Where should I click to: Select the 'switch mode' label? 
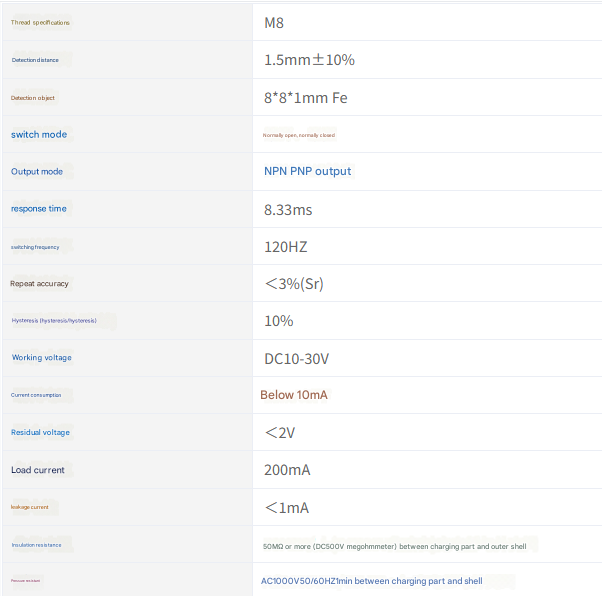click(39, 134)
